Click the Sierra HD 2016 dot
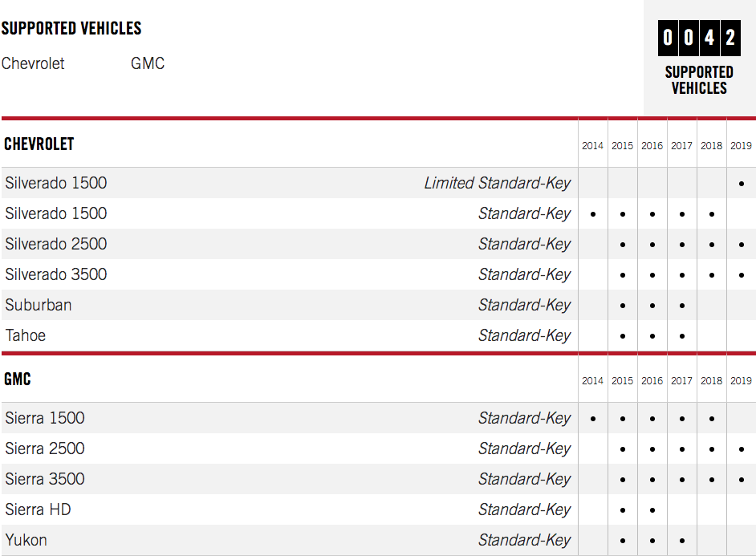This screenshot has height=556, width=756. click(652, 510)
